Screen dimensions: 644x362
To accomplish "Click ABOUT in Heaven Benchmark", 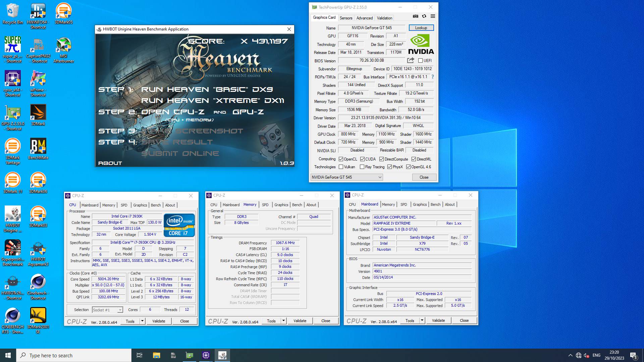I will (x=110, y=163).
